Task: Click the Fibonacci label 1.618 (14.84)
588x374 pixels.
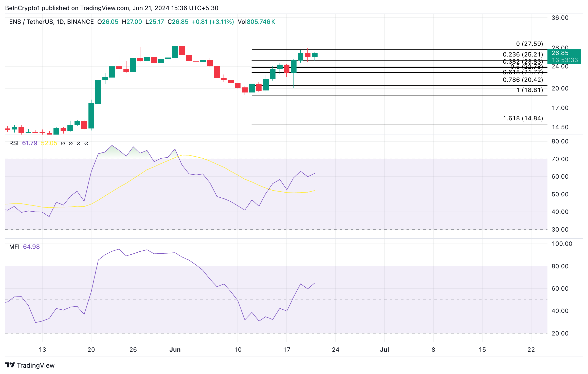Action: (x=523, y=118)
